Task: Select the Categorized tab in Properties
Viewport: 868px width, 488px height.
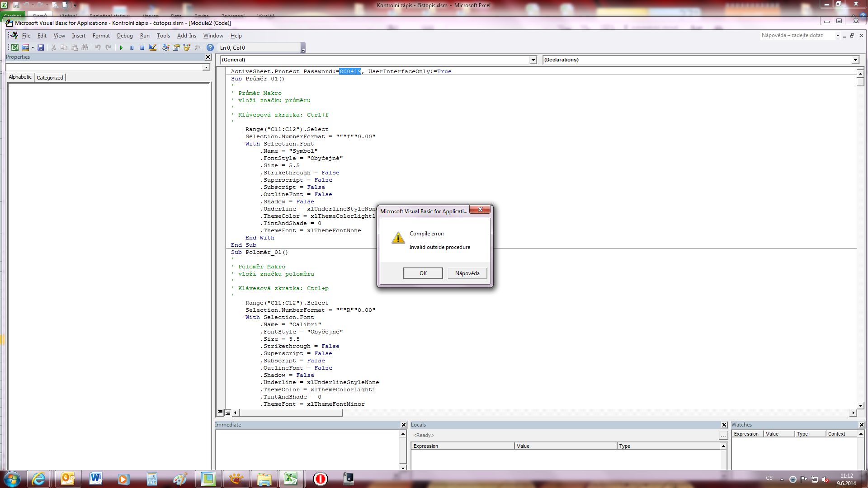Action: [x=50, y=78]
